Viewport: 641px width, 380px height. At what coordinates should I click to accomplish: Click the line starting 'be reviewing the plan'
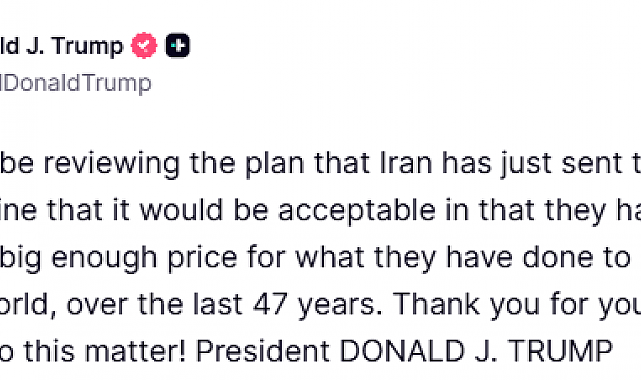[320, 163]
